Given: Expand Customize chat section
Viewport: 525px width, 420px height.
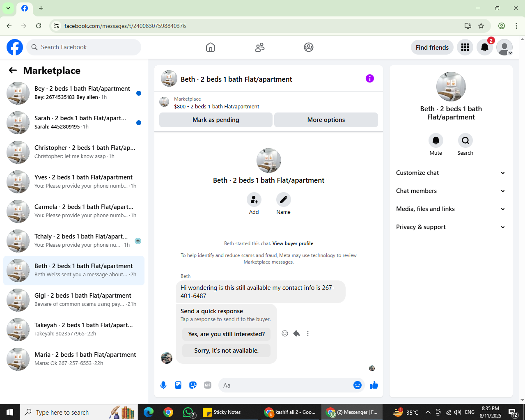Looking at the screenshot, I should (451, 173).
